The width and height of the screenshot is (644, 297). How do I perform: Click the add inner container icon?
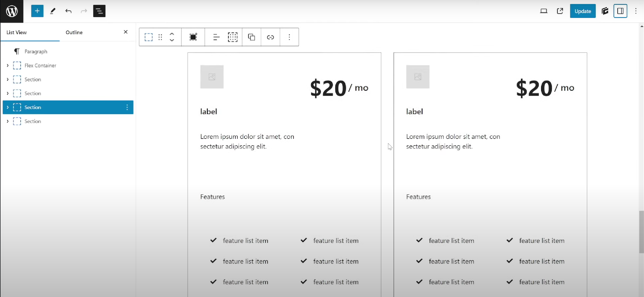(x=193, y=37)
